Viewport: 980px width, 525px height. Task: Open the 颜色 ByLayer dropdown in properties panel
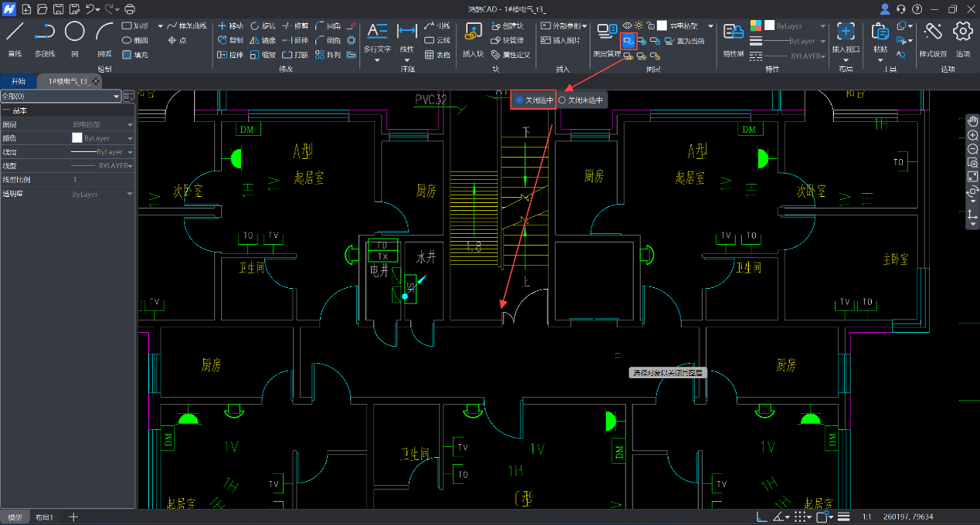pos(130,138)
